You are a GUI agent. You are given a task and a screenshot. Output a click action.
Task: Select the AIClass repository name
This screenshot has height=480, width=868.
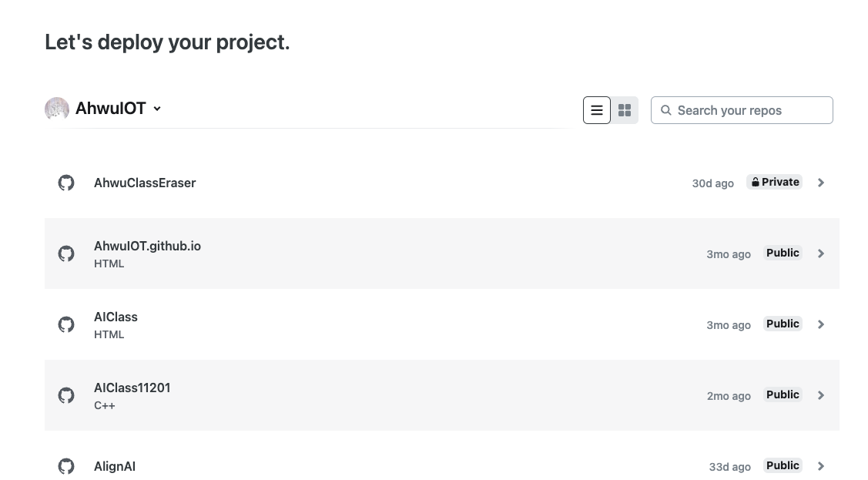click(116, 317)
